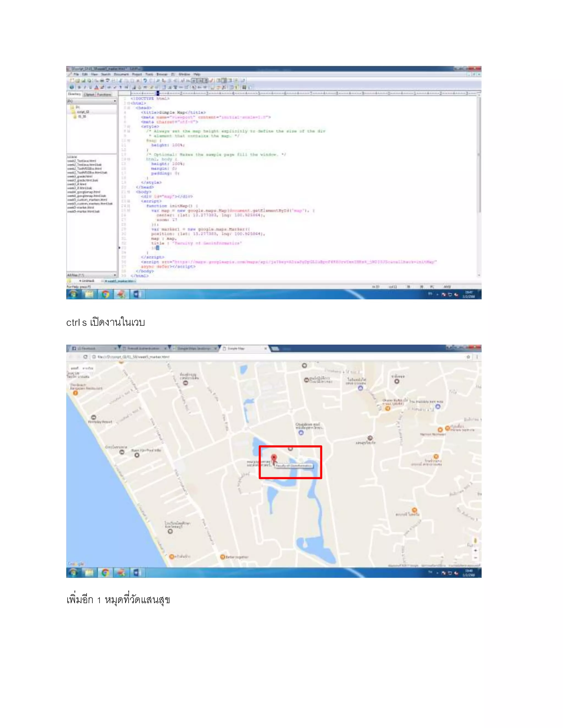Click the Street View pegman icon
This screenshot has height=728, width=563.
pos(475,540)
